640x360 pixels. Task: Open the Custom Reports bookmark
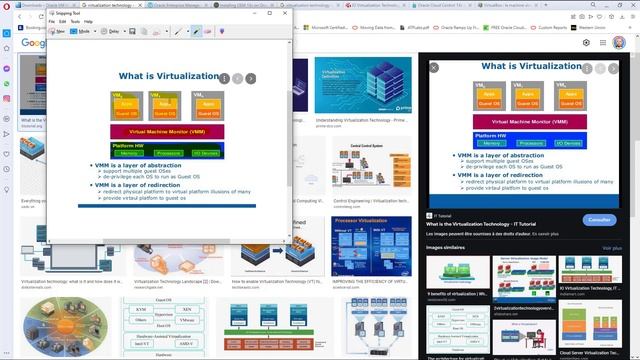click(x=549, y=28)
